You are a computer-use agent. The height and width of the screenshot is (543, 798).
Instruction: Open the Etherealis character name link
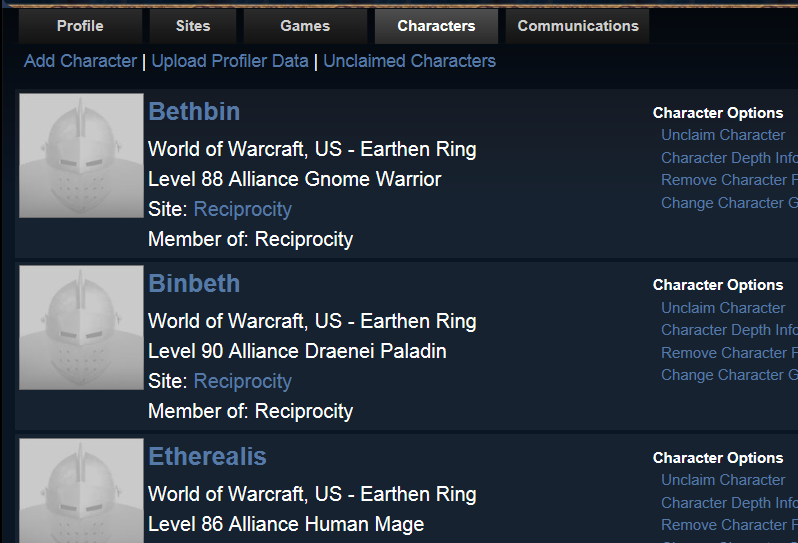[x=207, y=456]
